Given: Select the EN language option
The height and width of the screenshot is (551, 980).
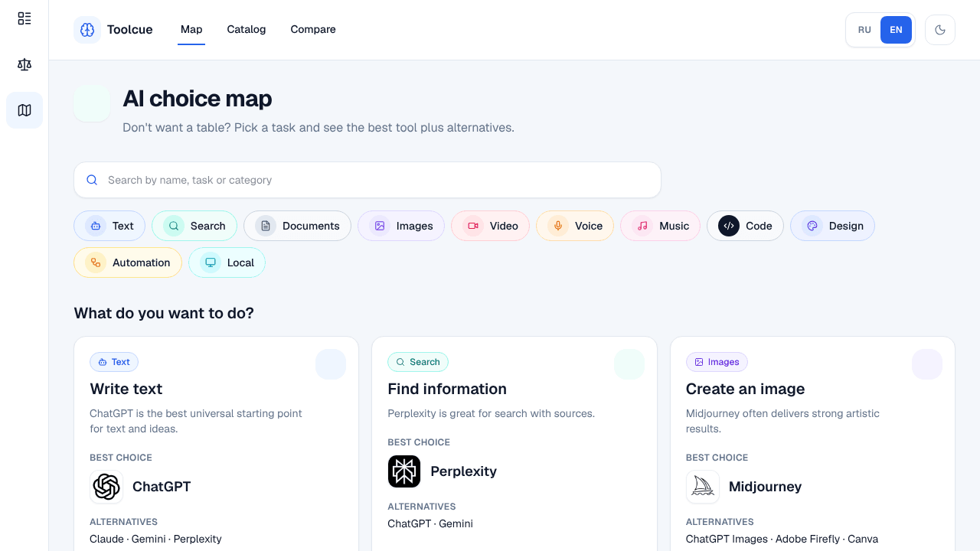Looking at the screenshot, I should 896,30.
